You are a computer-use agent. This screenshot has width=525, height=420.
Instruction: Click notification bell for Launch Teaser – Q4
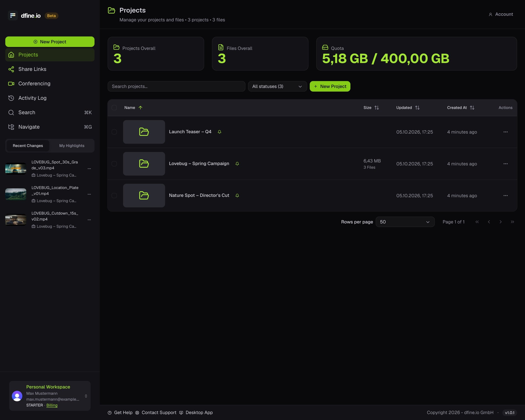point(219,132)
